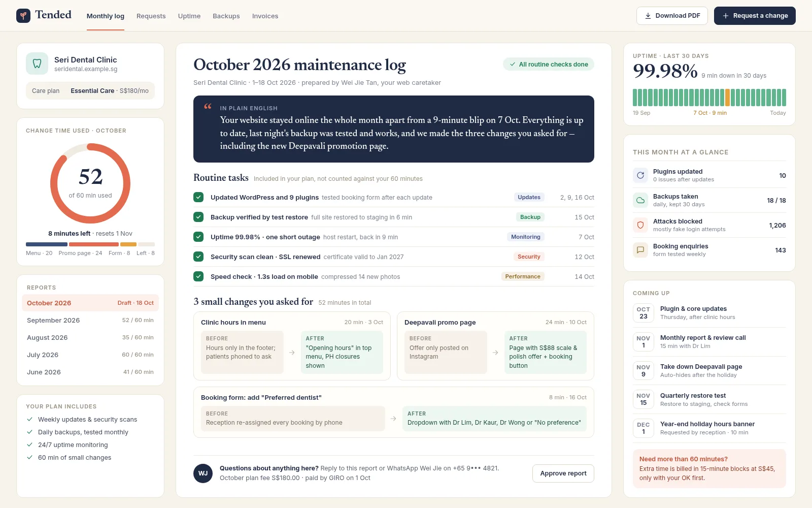Click the arrow in Deepavali promo card
This screenshot has width=812, height=508.
(495, 353)
